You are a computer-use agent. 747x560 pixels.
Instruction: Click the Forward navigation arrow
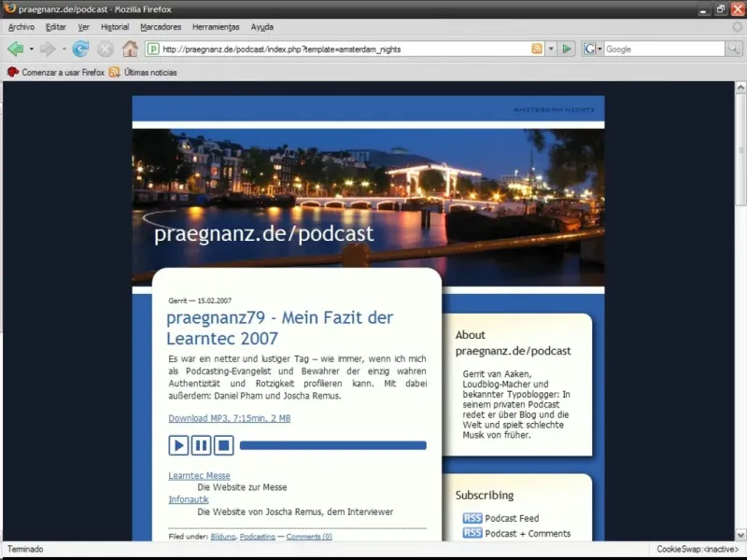click(x=48, y=49)
